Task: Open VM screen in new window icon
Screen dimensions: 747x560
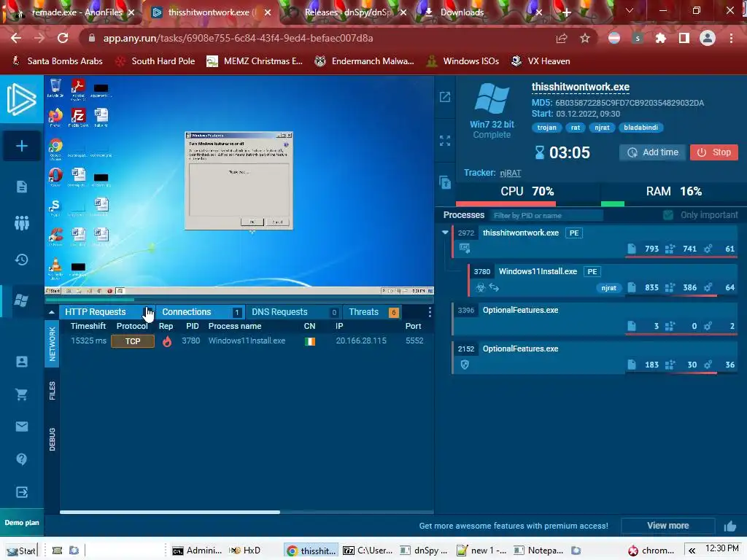Action: (445, 97)
